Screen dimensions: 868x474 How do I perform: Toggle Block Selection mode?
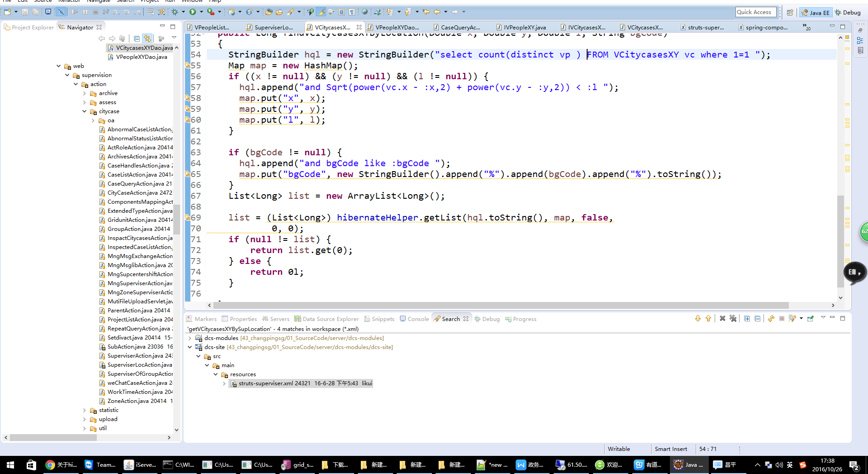click(342, 12)
